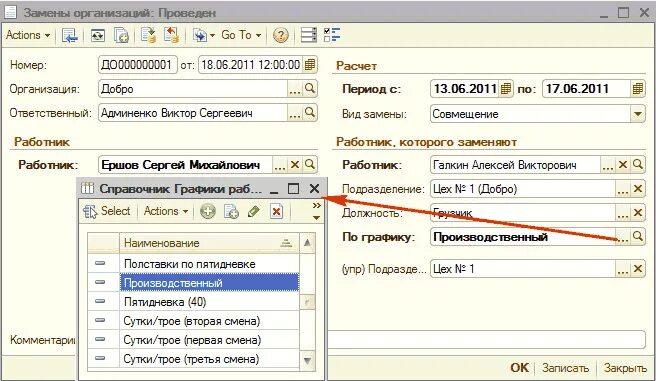This screenshot has height=381, width=656.
Task: Click the ellipsis button in (упр) Подразделение field
Action: [x=623, y=269]
